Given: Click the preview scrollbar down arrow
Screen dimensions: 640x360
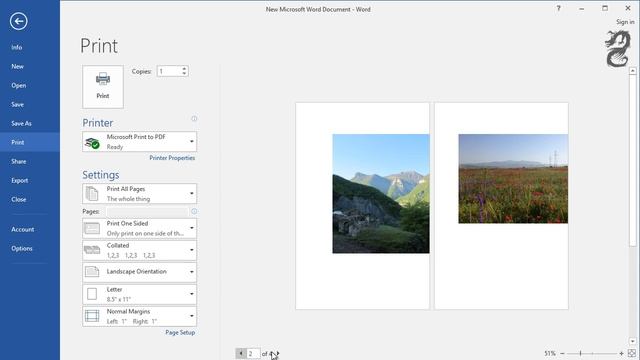Looking at the screenshot, I should coord(633,341).
